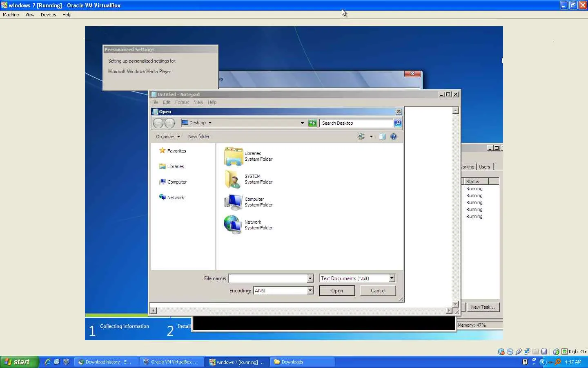Open the VirtualBox Help menu

coord(67,15)
